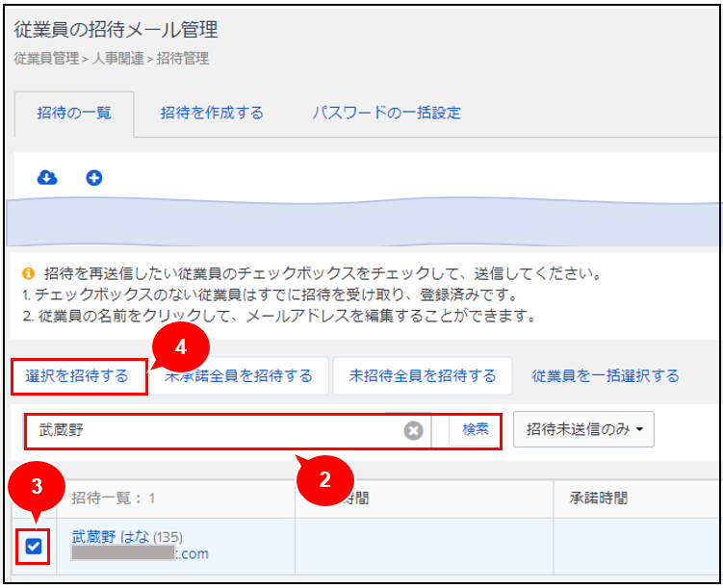Open the 招待未送信のみ filter dropdown
Image resolution: width=723 pixels, height=588 pixels.
pos(583,429)
